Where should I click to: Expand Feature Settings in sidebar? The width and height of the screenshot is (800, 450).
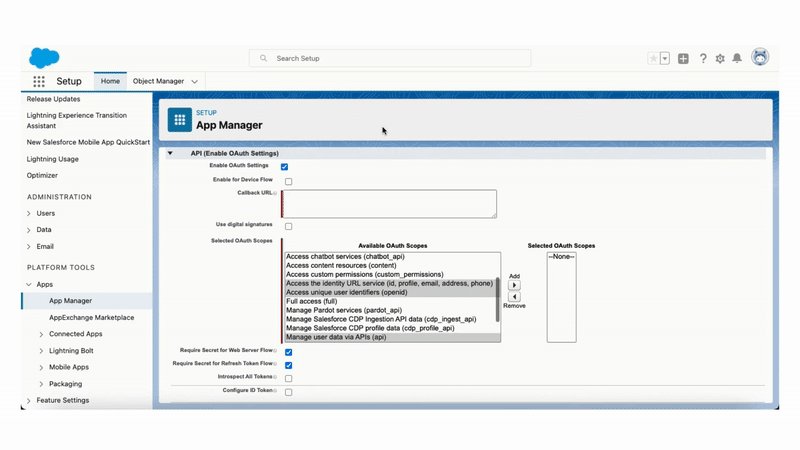(29, 401)
